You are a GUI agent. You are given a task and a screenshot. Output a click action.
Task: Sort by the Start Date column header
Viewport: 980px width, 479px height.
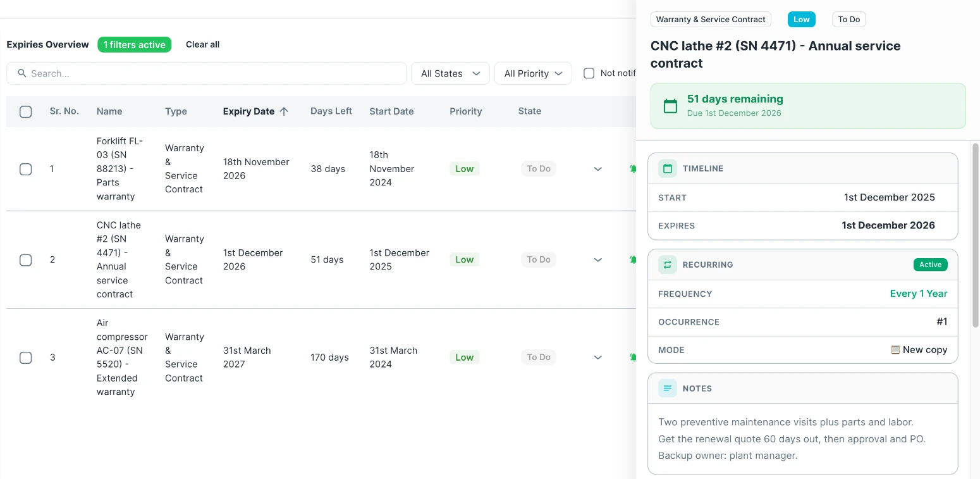point(391,111)
